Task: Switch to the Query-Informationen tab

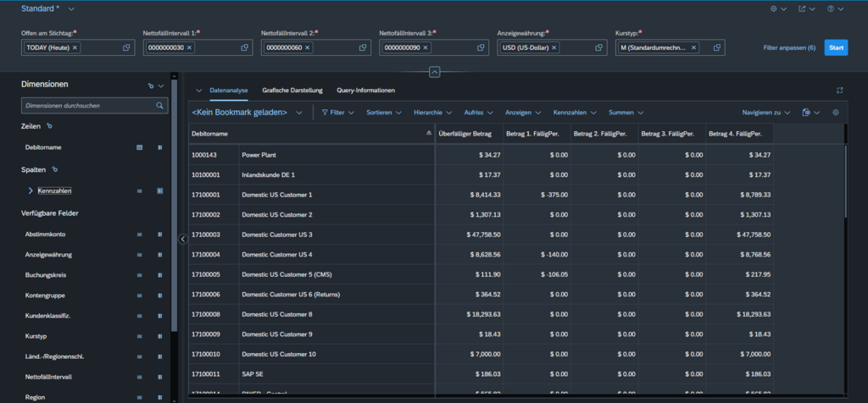Action: tap(365, 90)
